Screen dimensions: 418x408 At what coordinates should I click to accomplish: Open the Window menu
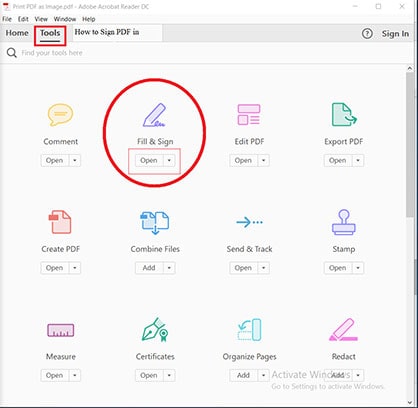click(x=65, y=19)
